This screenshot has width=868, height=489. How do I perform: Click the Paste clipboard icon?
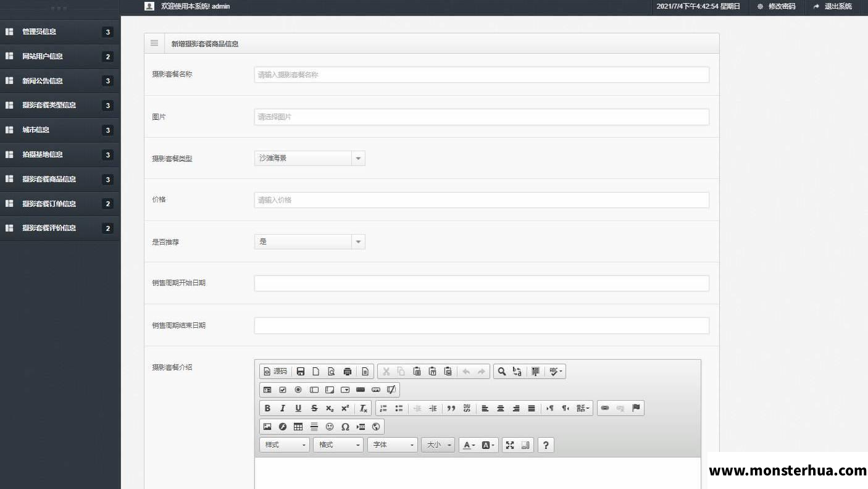coord(417,371)
